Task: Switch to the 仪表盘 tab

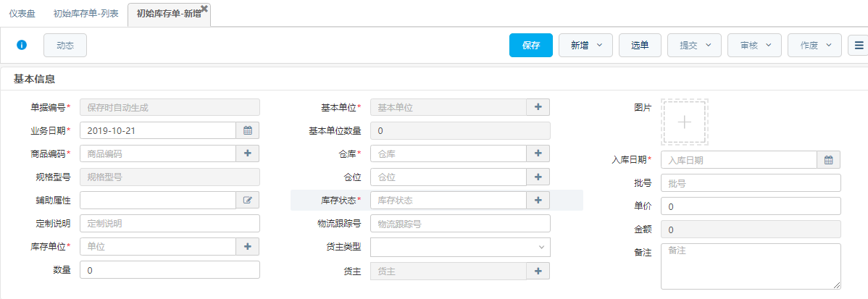Action: (x=22, y=14)
